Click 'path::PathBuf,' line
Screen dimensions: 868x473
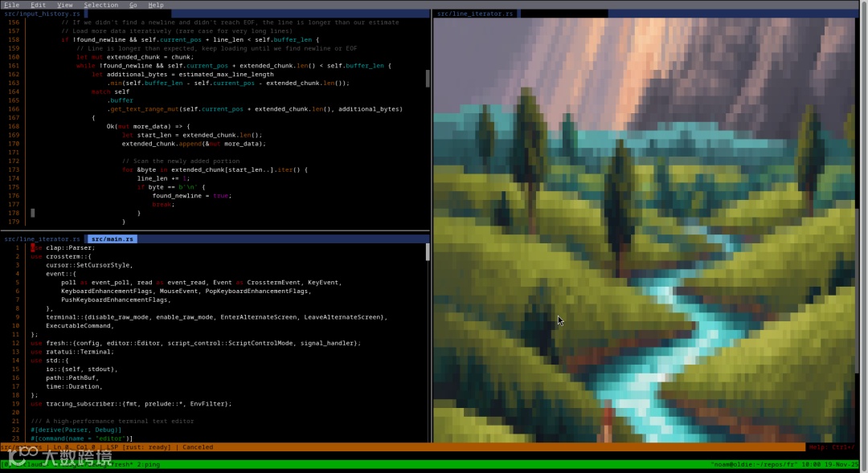(x=72, y=378)
